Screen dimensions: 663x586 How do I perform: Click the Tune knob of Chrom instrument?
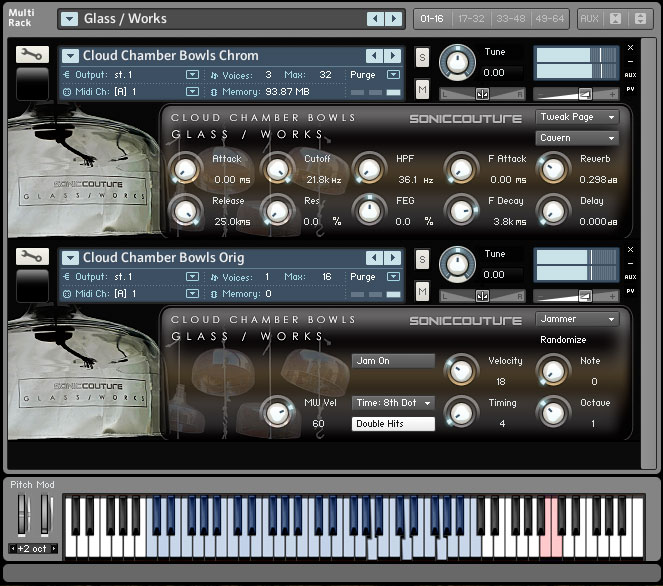(457, 63)
